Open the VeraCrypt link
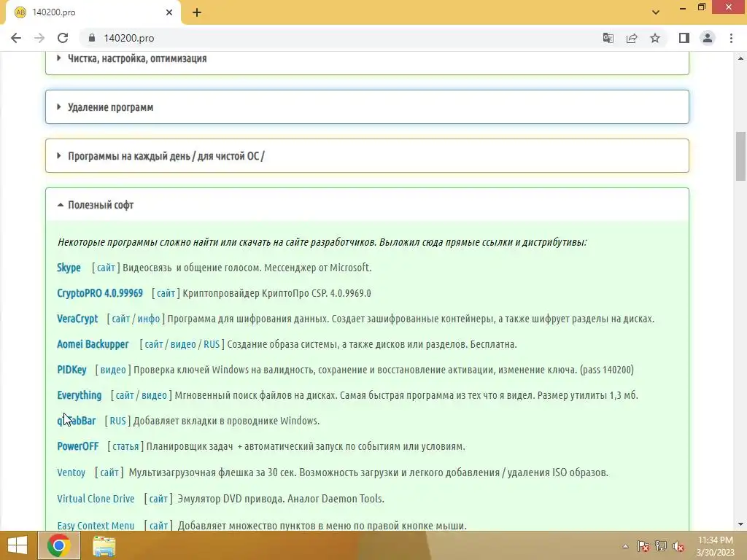This screenshot has width=747, height=560. (77, 319)
